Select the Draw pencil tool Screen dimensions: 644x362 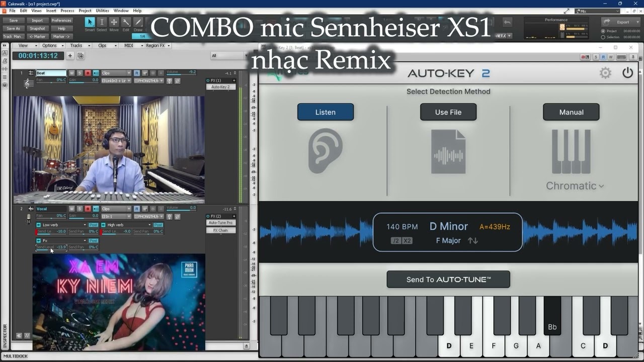point(138,22)
